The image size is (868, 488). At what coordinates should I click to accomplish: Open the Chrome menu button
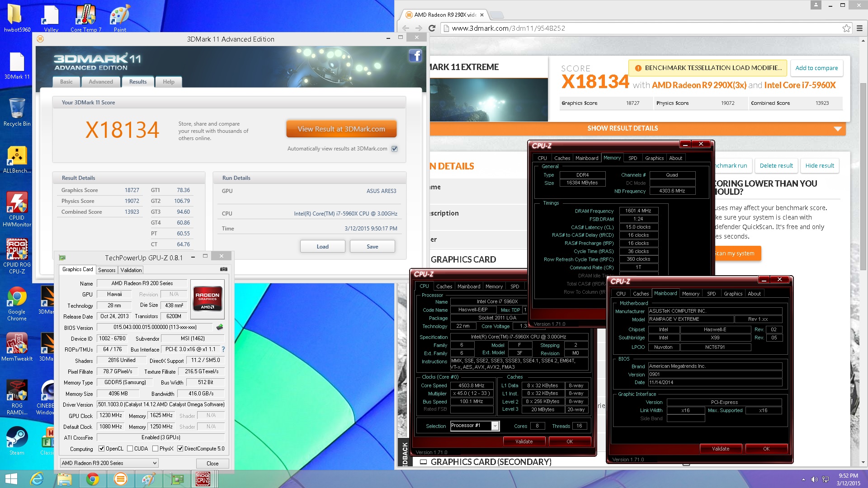pos(859,28)
